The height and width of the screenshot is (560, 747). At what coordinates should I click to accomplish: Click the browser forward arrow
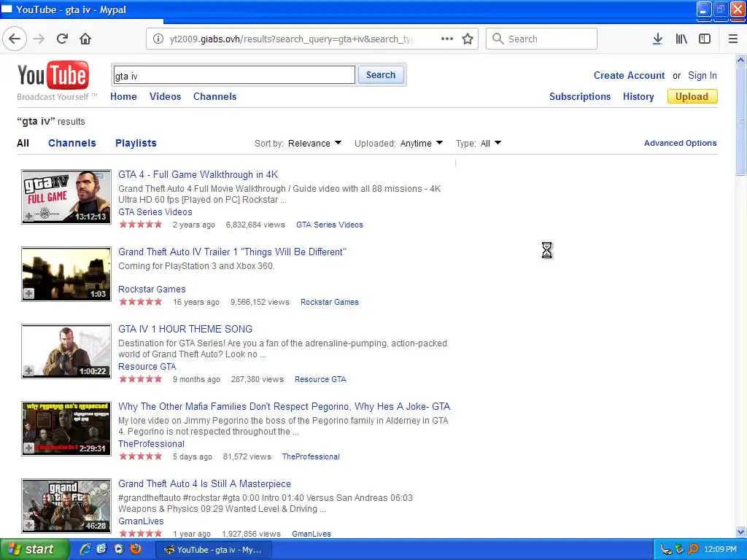point(39,39)
